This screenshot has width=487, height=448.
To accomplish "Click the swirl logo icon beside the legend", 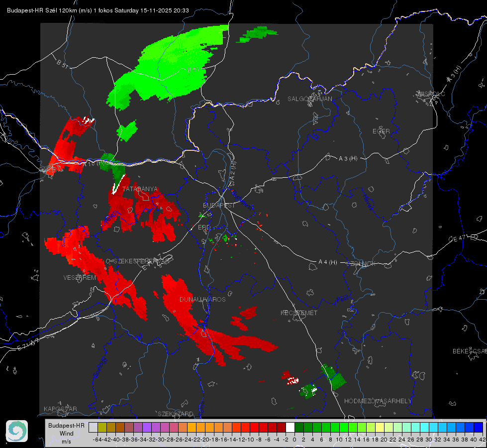I will tap(17, 431).
